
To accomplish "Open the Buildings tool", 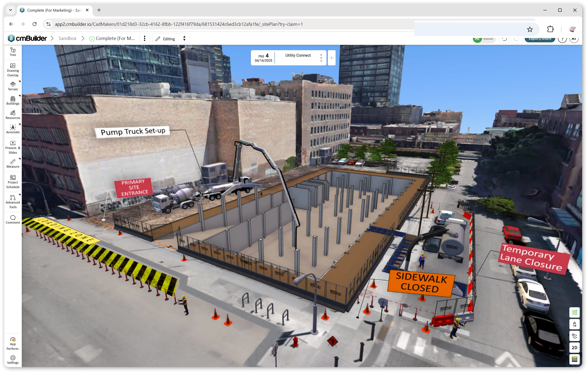I will click(x=13, y=100).
